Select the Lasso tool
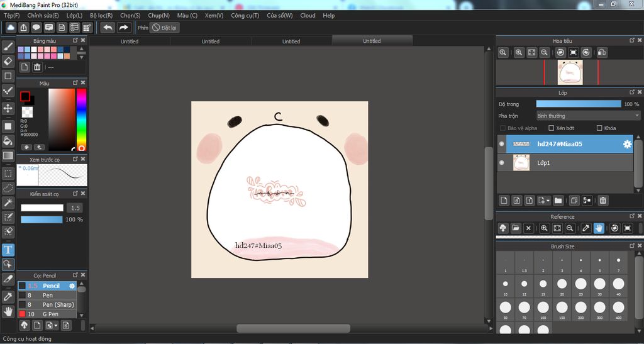644x344 pixels. (8, 188)
